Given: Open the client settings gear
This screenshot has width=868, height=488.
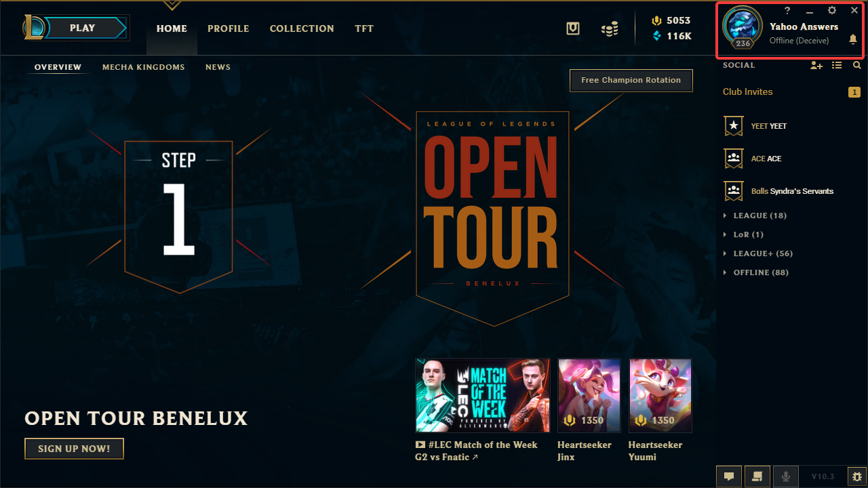Looking at the screenshot, I should [x=832, y=10].
